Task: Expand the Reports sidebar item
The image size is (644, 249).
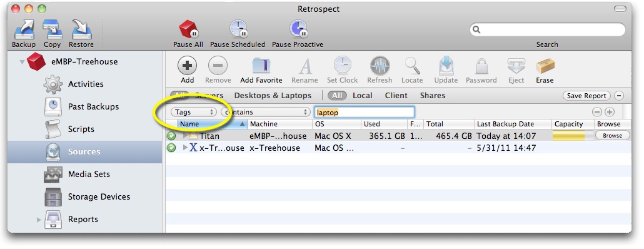Action: [39, 220]
